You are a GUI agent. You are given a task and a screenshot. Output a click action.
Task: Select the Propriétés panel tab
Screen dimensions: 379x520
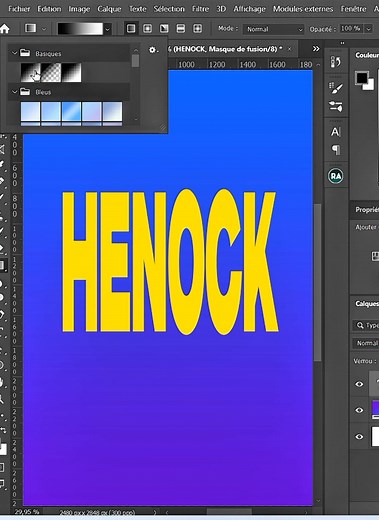tap(367, 210)
